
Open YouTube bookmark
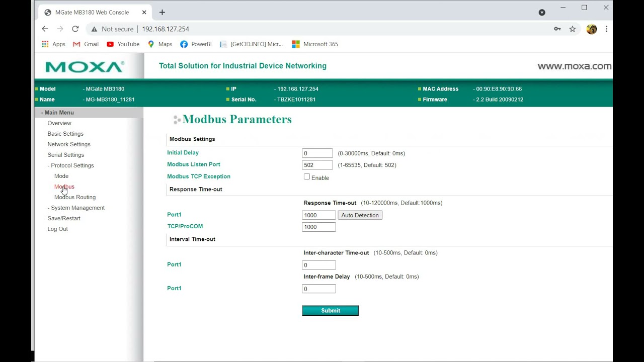[x=123, y=44]
